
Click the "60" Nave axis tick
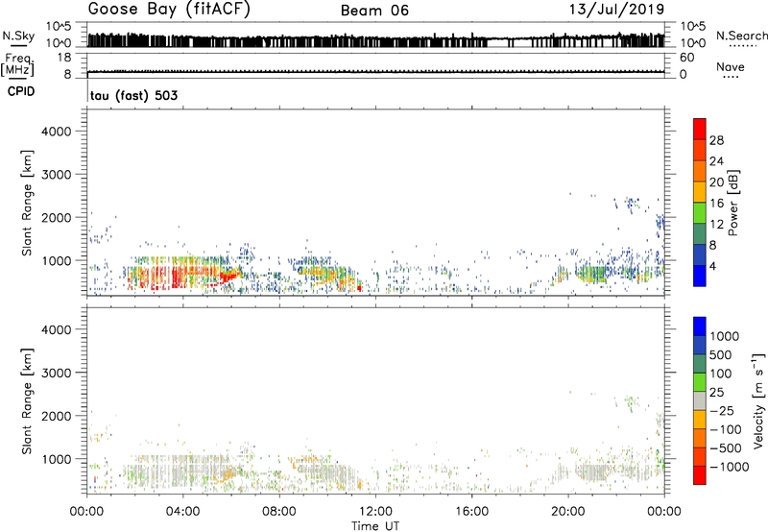click(x=686, y=58)
